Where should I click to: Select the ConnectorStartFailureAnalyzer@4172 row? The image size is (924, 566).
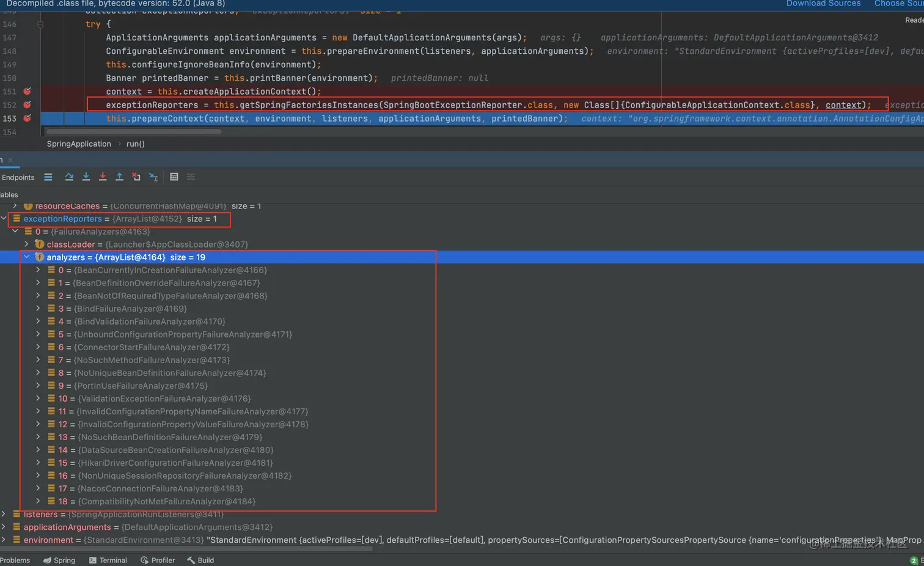tap(462, 347)
